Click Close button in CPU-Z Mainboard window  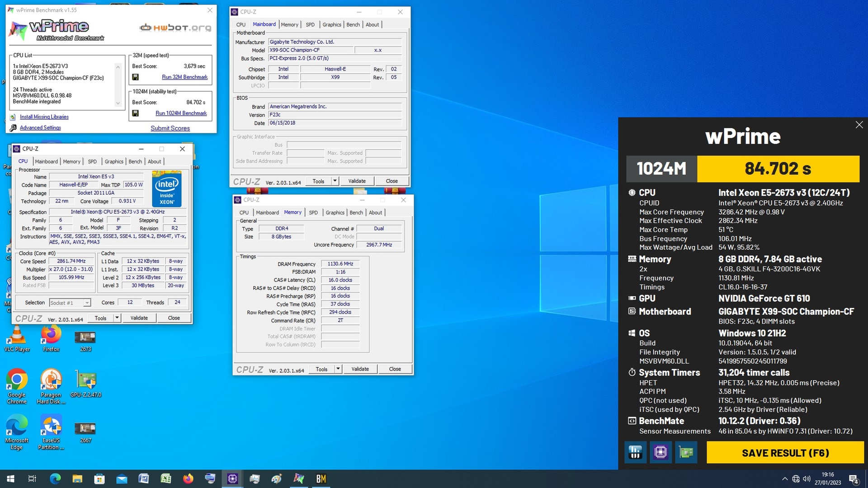pyautogui.click(x=392, y=181)
